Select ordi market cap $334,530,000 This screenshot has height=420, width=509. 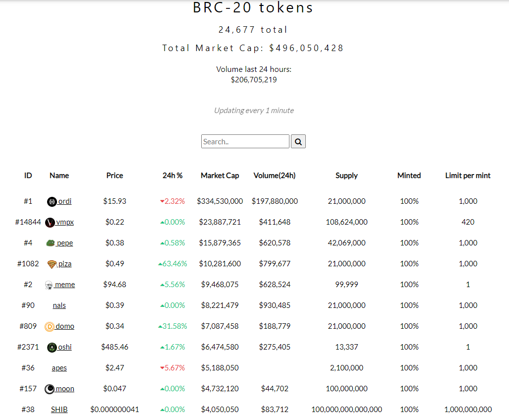(220, 201)
